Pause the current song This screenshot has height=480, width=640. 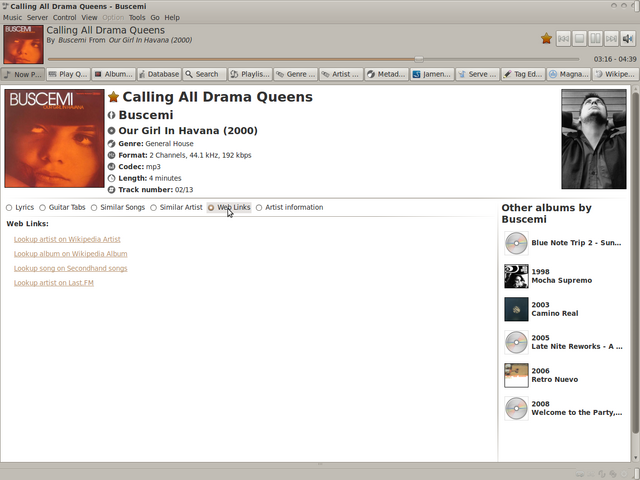(596, 39)
